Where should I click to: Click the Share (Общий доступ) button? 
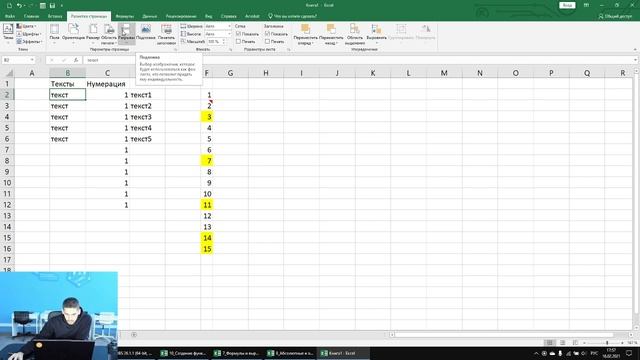615,16
